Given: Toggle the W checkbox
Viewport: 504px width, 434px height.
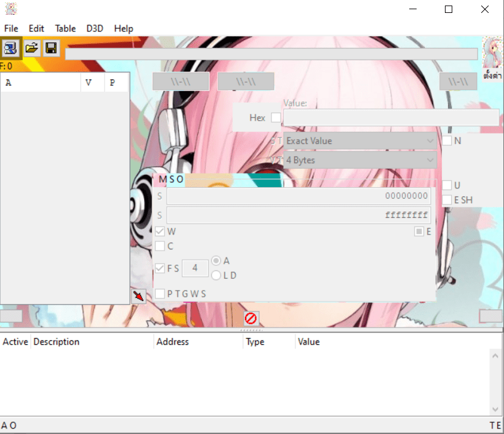Looking at the screenshot, I should pyautogui.click(x=160, y=231).
